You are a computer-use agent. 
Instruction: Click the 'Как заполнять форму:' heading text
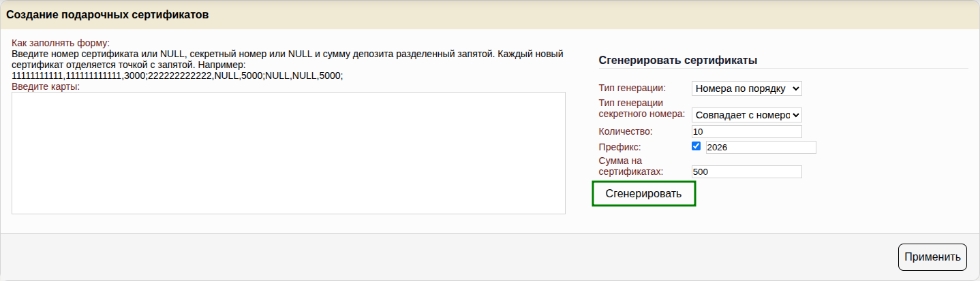tap(61, 43)
